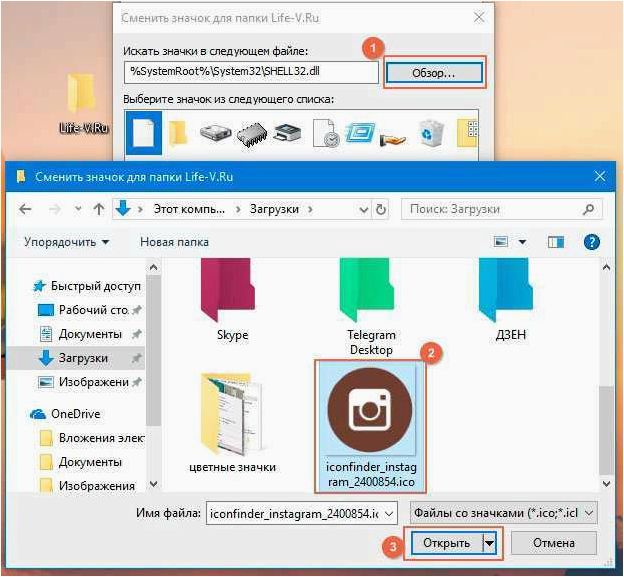
Task: Select blue window frame icon
Action: pos(360,133)
